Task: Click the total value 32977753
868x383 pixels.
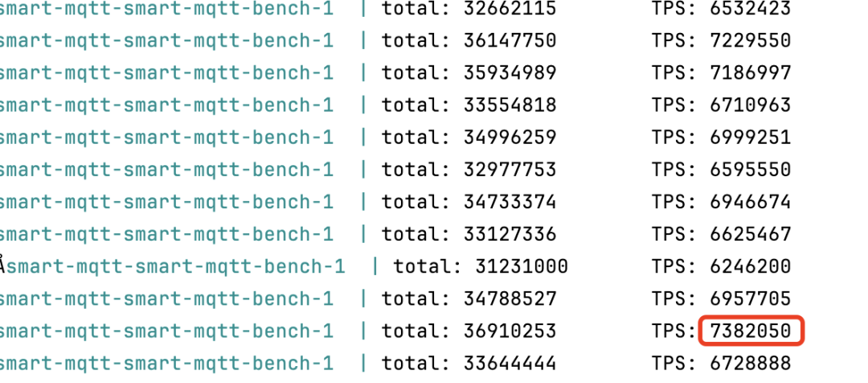Action: [x=510, y=170]
